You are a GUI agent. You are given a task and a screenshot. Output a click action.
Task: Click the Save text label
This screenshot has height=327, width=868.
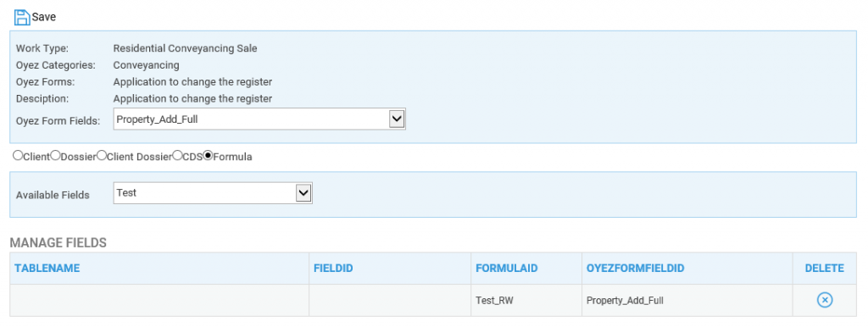click(44, 17)
